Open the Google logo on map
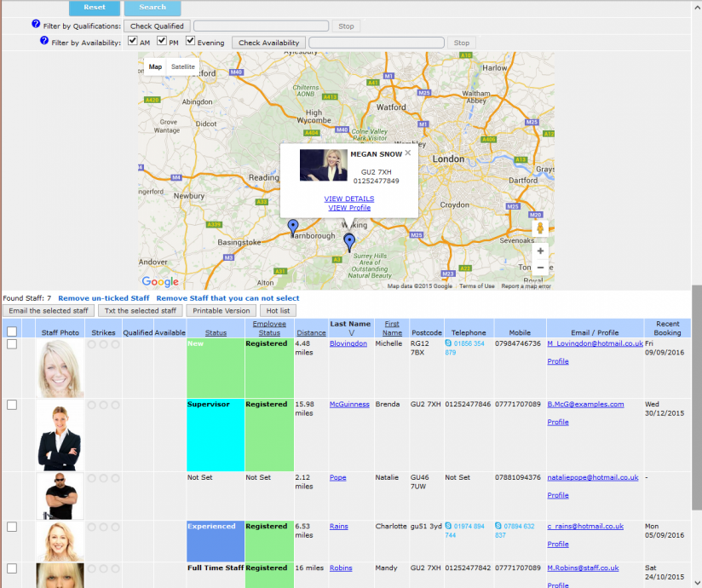The height and width of the screenshot is (588, 702). [x=160, y=282]
